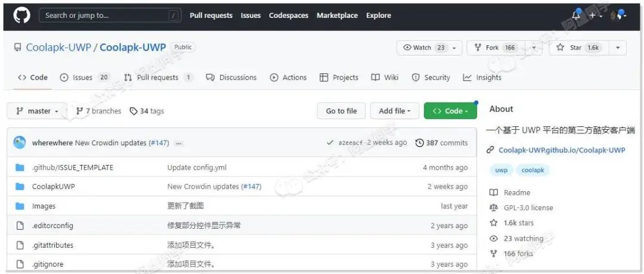Open CoolapkUWP row New Crowdin updates commit

(203, 186)
